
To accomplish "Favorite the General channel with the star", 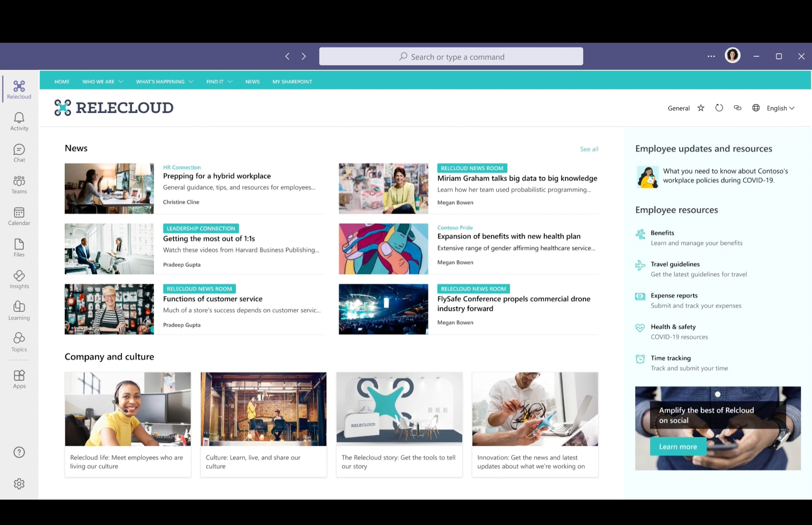I will point(701,108).
